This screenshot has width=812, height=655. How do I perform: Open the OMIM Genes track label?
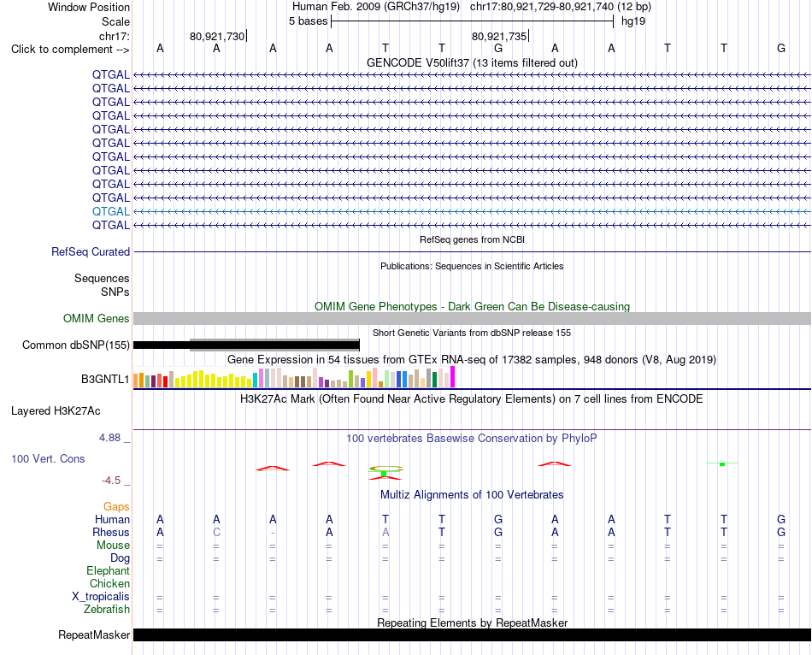(x=97, y=319)
